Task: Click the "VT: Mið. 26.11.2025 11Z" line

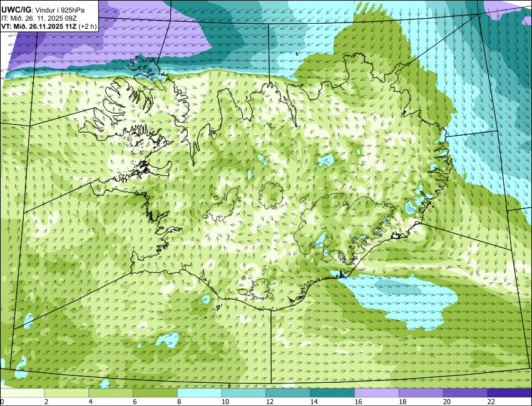Action: click(x=39, y=26)
